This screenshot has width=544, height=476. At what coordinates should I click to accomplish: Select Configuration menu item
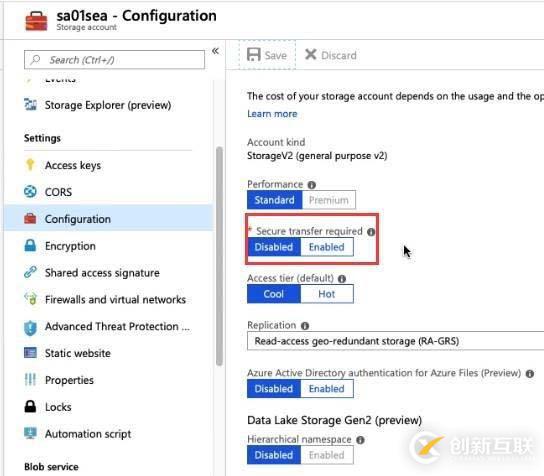[109, 219]
